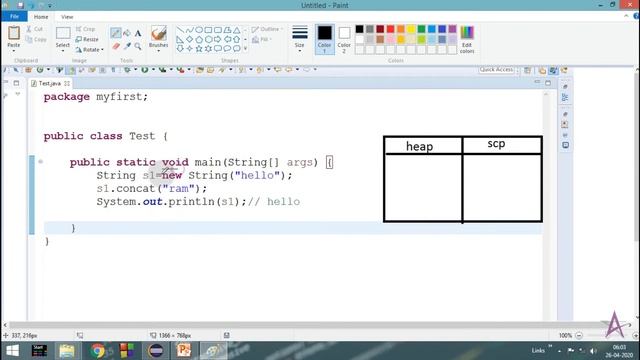Screen dimensions: 640x360
Task: Click the zoom out minus button
Action: click(579, 335)
